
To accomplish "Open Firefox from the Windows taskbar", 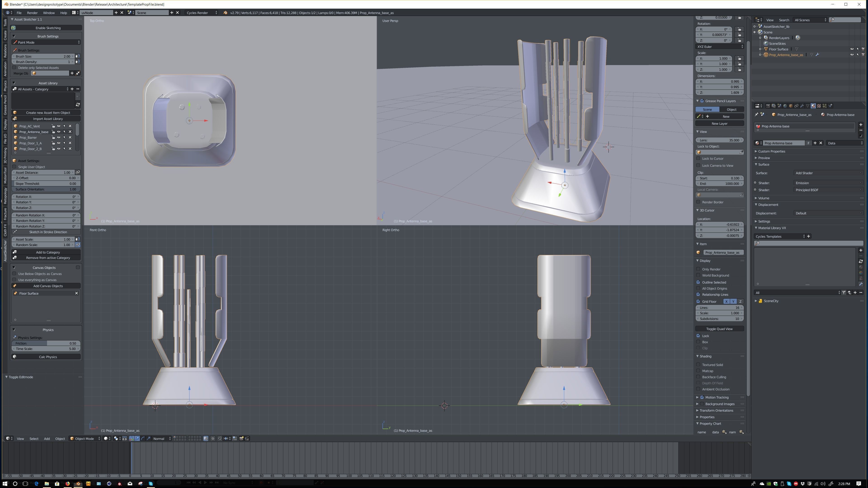I will click(67, 484).
